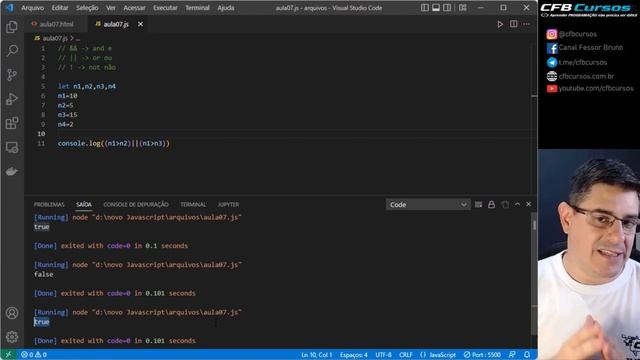The height and width of the screenshot is (360, 640).
Task: Select the Saída panel tab
Action: click(x=84, y=204)
